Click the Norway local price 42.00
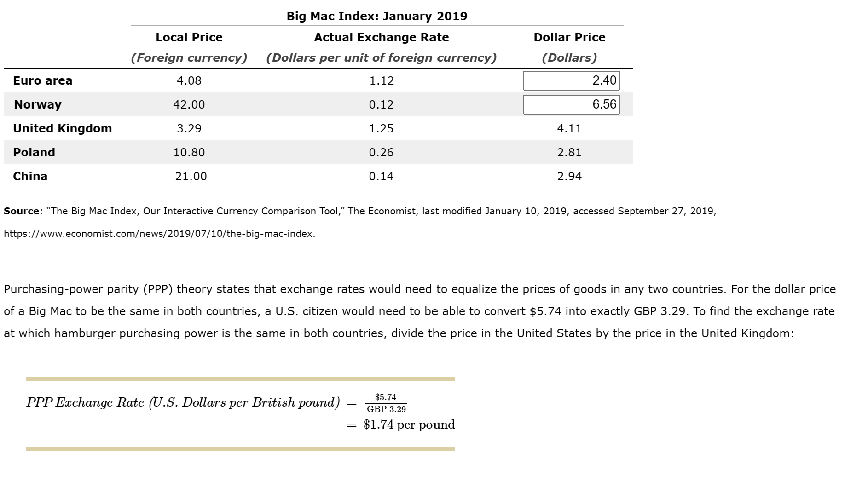 [189, 104]
